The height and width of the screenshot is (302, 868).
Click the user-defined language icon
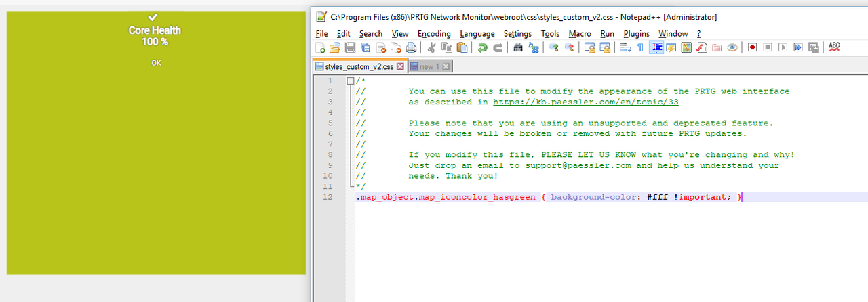tap(671, 47)
